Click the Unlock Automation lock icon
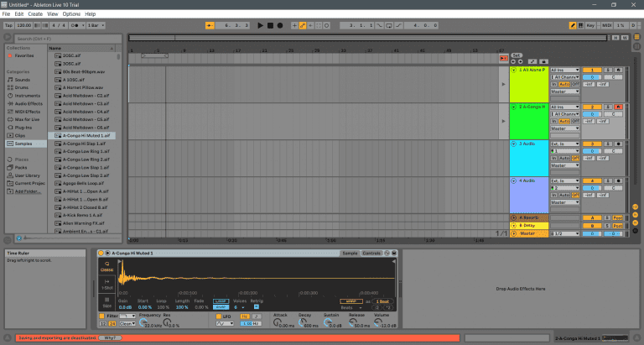Image resolution: width=644 pixels, height=345 pixels. pyautogui.click(x=543, y=61)
